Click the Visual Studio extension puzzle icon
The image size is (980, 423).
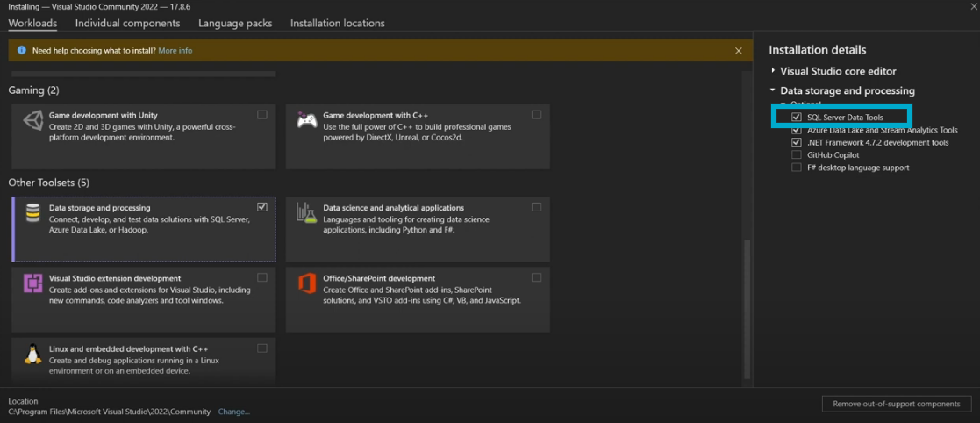(32, 283)
